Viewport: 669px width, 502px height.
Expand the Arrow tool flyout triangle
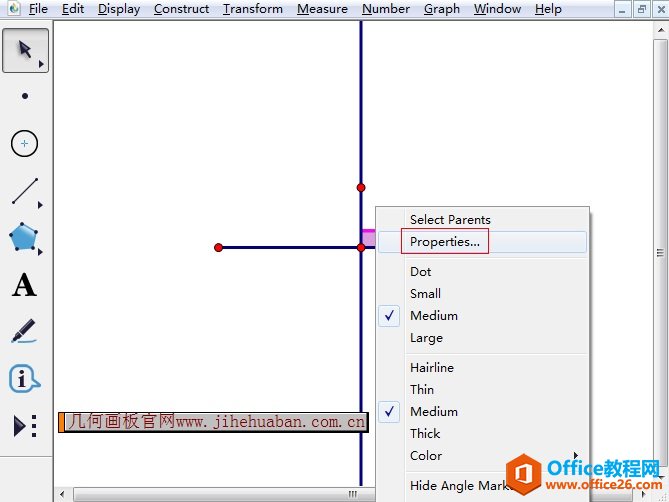(x=41, y=64)
